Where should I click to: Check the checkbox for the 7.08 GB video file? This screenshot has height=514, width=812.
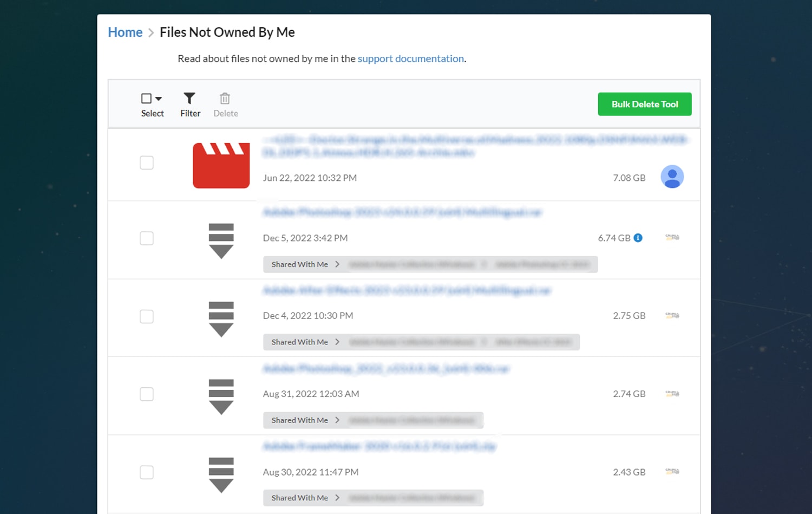(146, 162)
